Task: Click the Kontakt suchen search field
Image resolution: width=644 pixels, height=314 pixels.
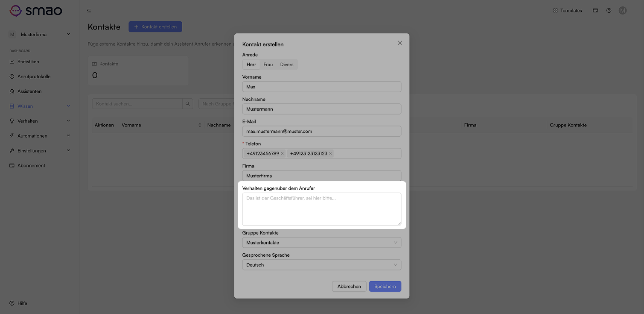Action: coord(137,104)
